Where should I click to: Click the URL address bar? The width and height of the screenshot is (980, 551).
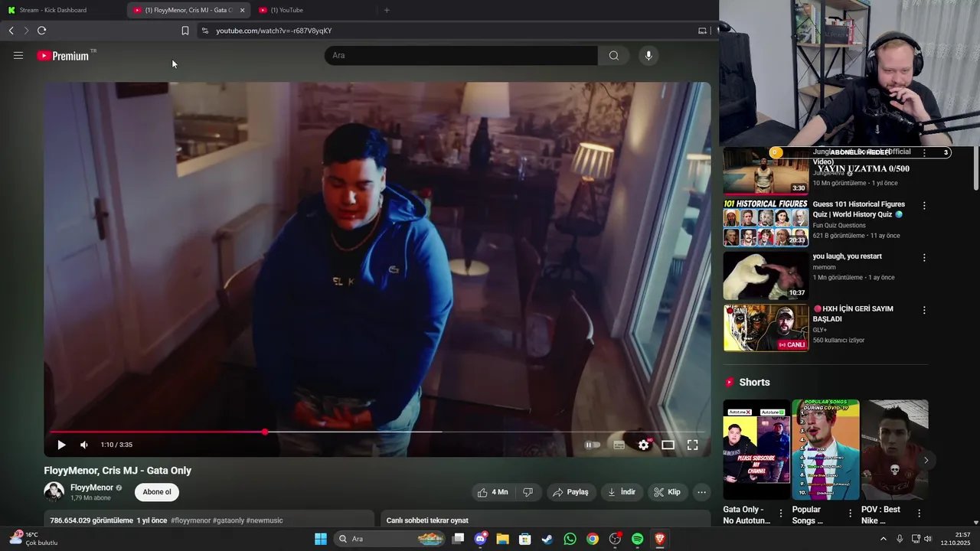pyautogui.click(x=452, y=31)
